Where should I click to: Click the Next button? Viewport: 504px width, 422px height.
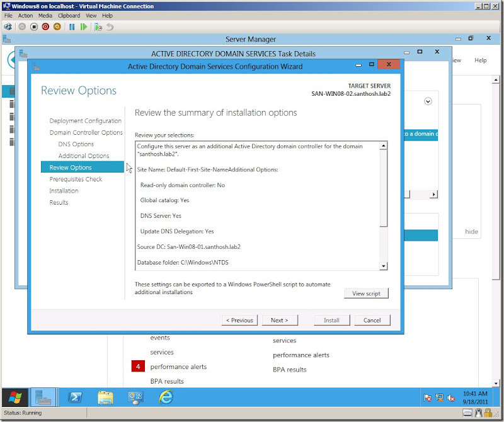[x=280, y=320]
